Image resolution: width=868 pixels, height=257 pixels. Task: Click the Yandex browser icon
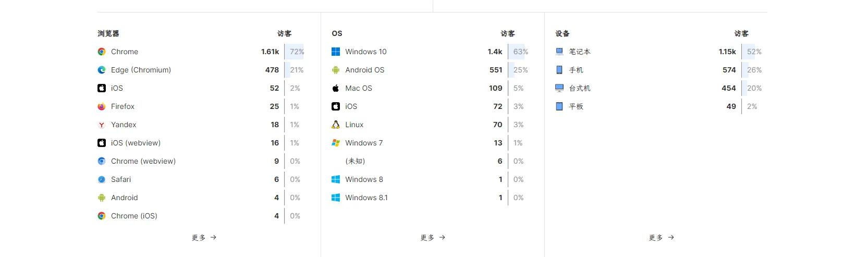pyautogui.click(x=102, y=125)
